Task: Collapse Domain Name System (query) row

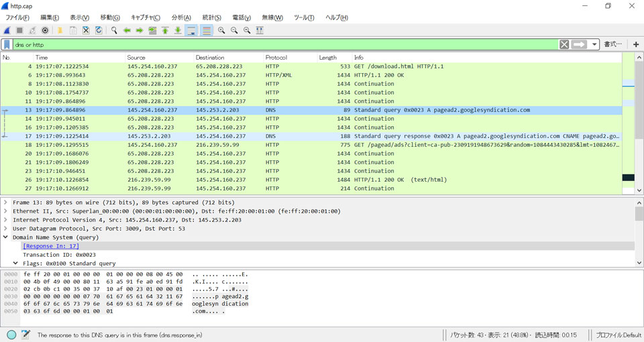Action: (x=5, y=237)
